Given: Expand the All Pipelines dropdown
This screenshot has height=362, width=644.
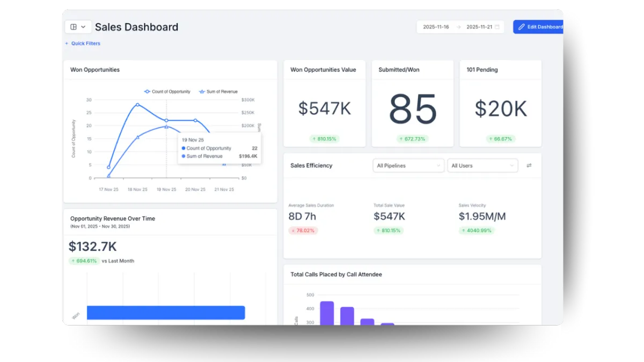Looking at the screenshot, I should click(408, 166).
